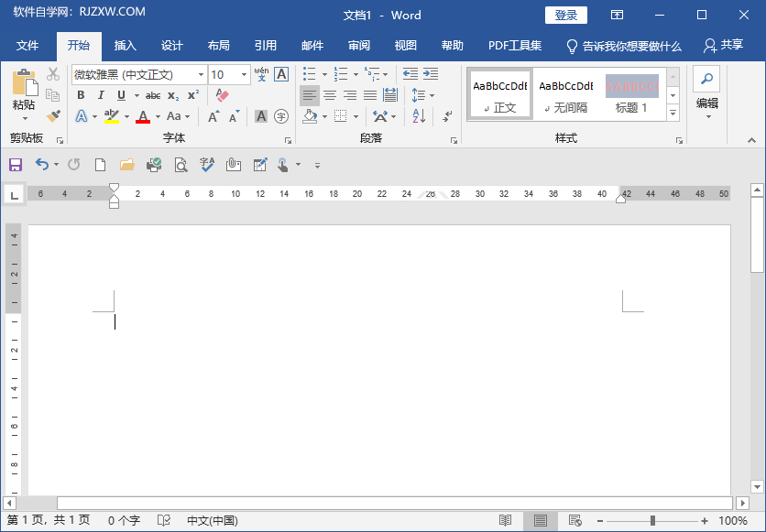Increase paragraph indent
The width and height of the screenshot is (766, 532).
(431, 74)
